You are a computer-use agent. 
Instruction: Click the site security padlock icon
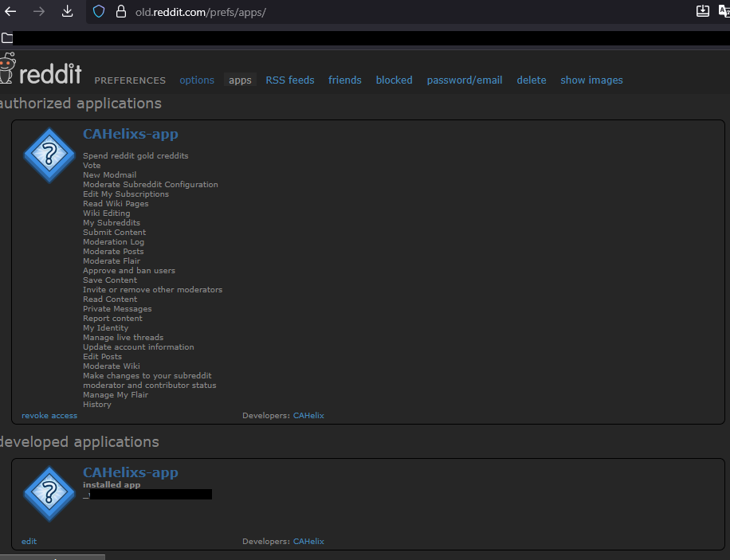(121, 11)
